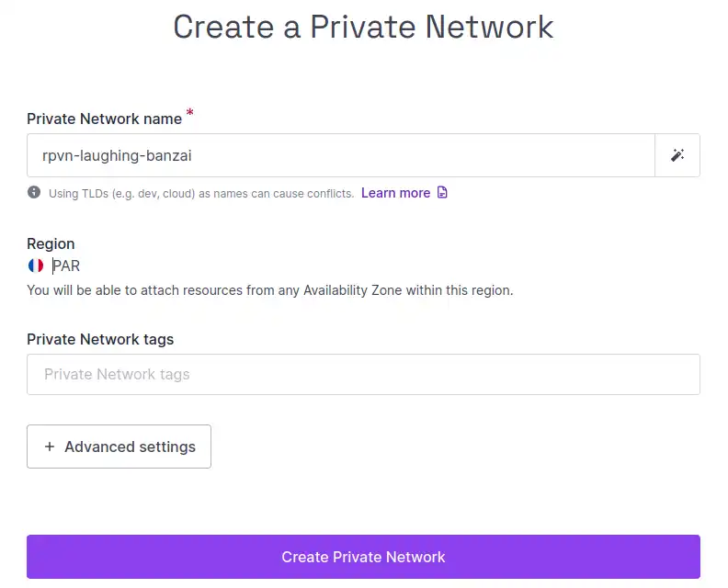Screen dimensions: 728x588
Task: Click the Private Network name label
Action: click(x=105, y=119)
